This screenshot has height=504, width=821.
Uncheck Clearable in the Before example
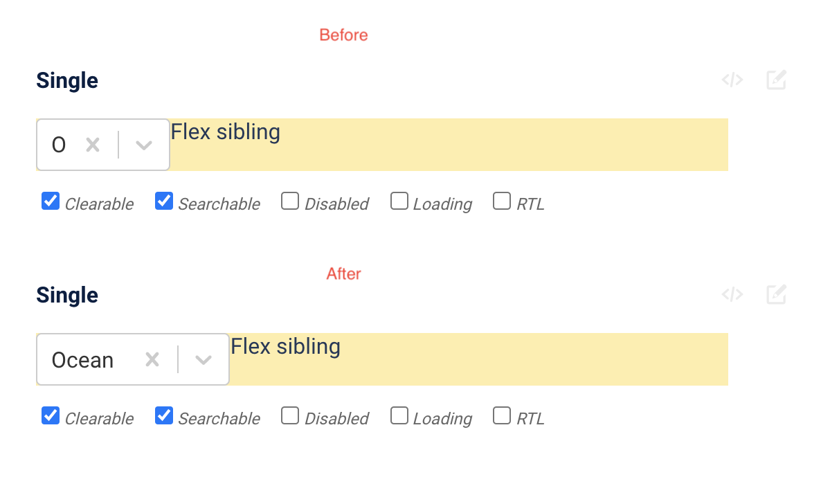(50, 201)
